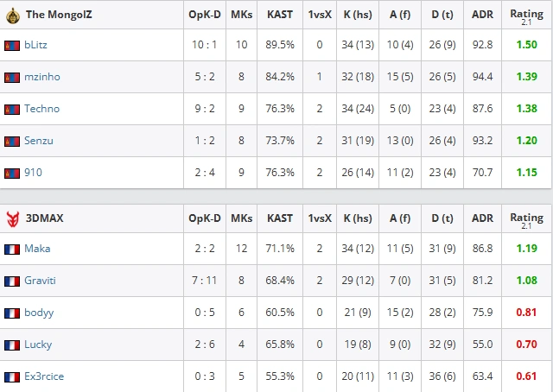Click the French flag next to Ex3rcice
Screen dimensions: 553x392
pos(12,377)
